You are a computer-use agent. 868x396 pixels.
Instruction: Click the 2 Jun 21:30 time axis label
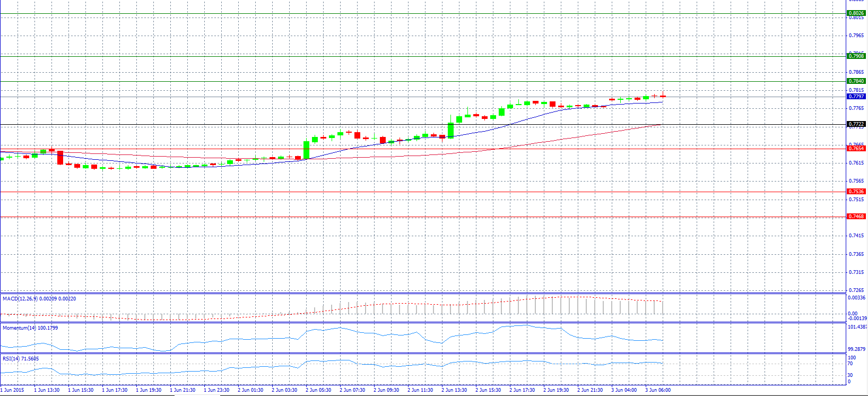pos(590,390)
